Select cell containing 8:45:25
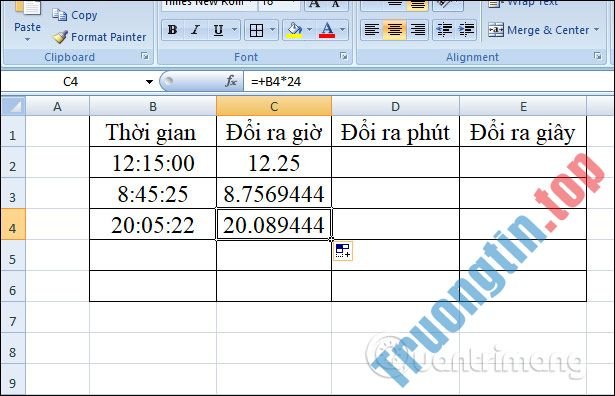This screenshot has width=615, height=396. [153, 194]
